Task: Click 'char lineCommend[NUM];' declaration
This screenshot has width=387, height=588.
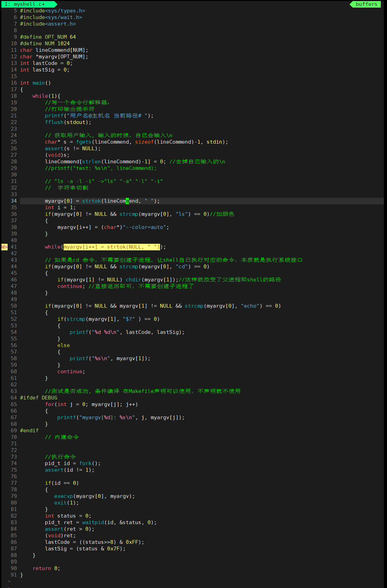Action: coord(54,50)
